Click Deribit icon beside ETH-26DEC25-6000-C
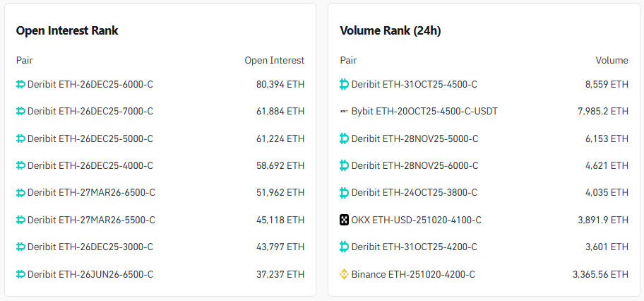 (x=20, y=85)
